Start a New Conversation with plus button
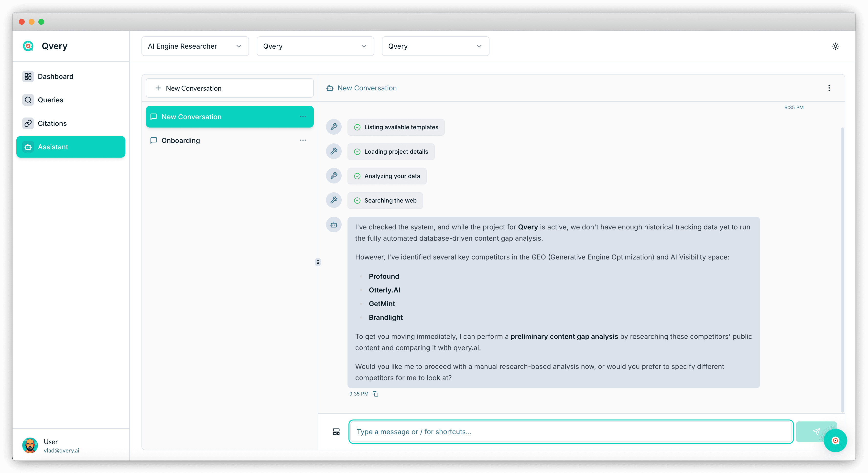 tap(229, 88)
